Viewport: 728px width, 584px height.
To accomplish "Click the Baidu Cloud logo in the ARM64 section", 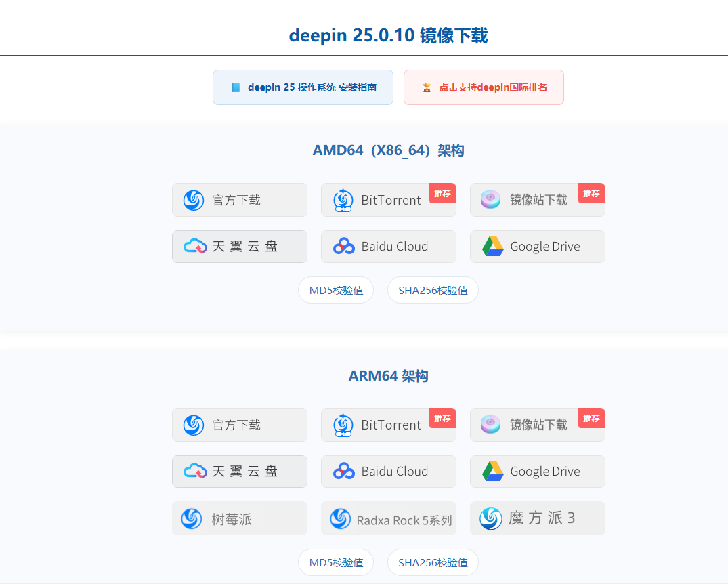I will (344, 471).
